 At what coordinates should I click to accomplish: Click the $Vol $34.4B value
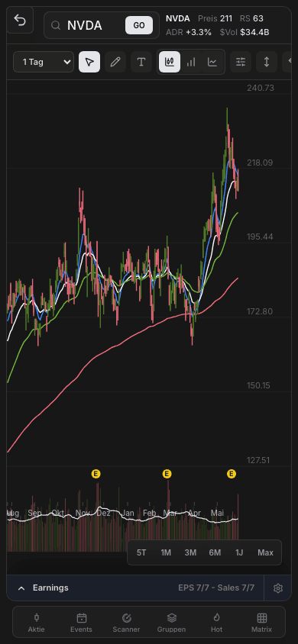[x=245, y=32]
